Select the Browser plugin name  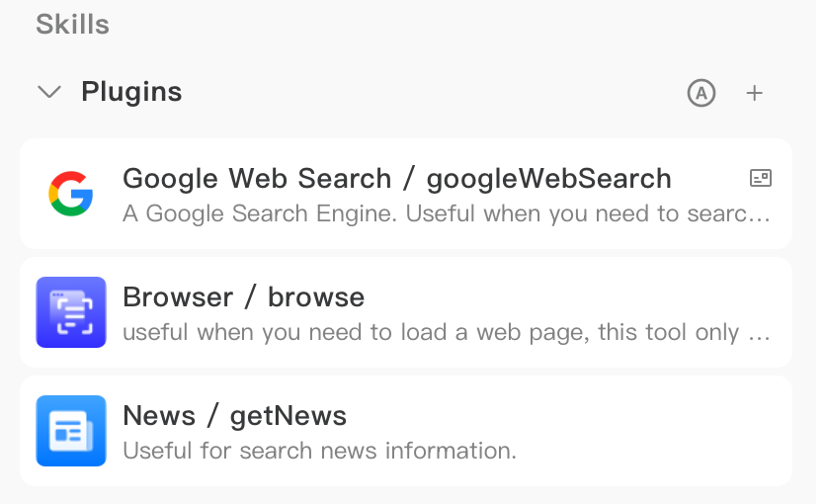tap(178, 297)
